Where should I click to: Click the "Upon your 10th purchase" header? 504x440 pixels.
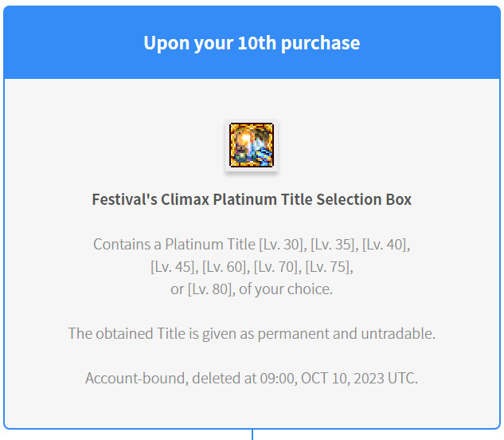pos(252,42)
